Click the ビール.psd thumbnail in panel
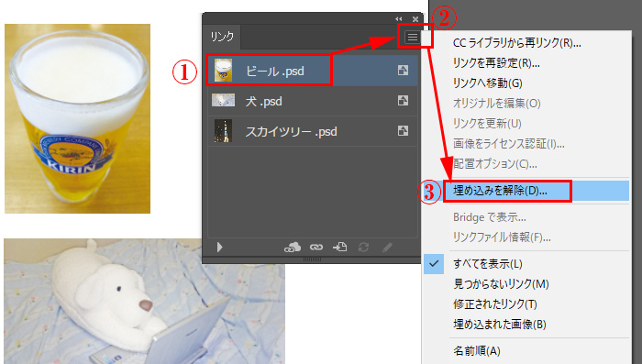 click(224, 71)
